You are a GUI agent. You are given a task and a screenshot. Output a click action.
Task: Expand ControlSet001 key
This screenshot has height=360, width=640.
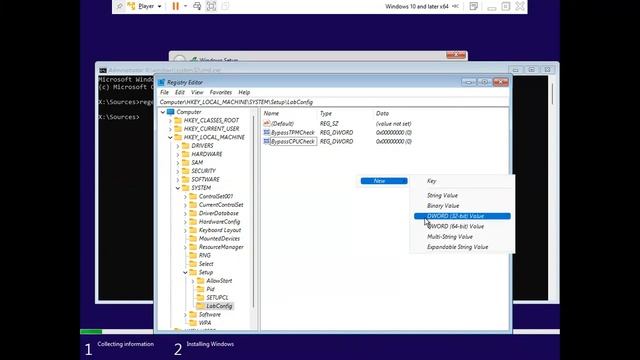point(185,196)
